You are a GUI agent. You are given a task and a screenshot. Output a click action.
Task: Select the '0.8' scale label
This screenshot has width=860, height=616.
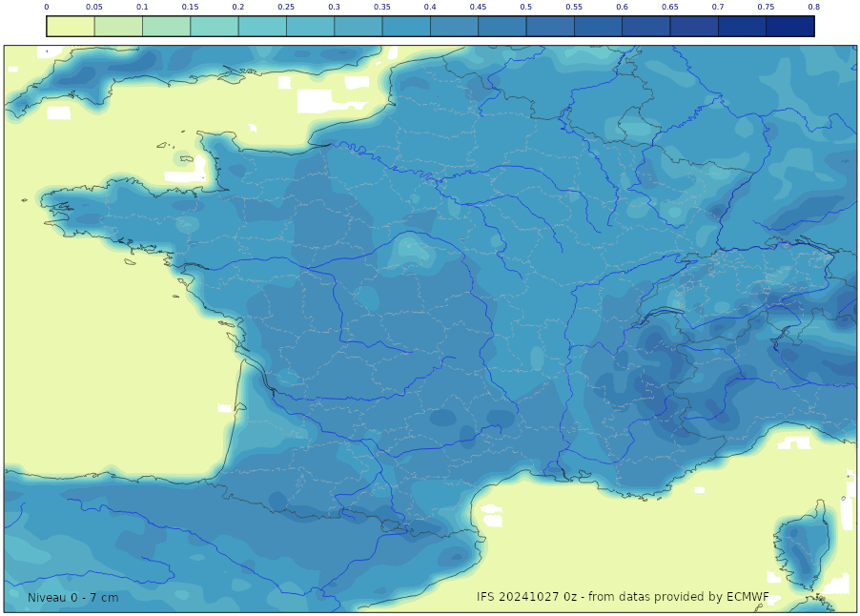pyautogui.click(x=814, y=7)
